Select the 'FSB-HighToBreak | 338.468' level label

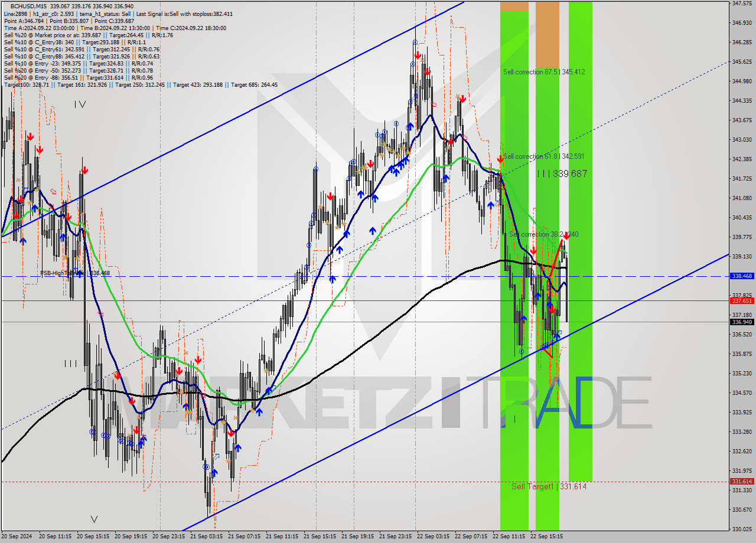(x=75, y=273)
